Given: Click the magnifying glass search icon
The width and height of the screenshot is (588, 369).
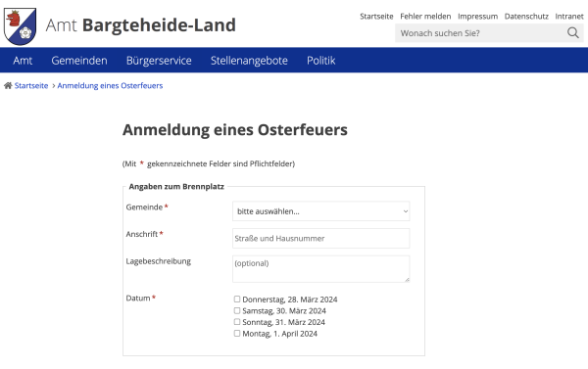Looking at the screenshot, I should click(572, 33).
